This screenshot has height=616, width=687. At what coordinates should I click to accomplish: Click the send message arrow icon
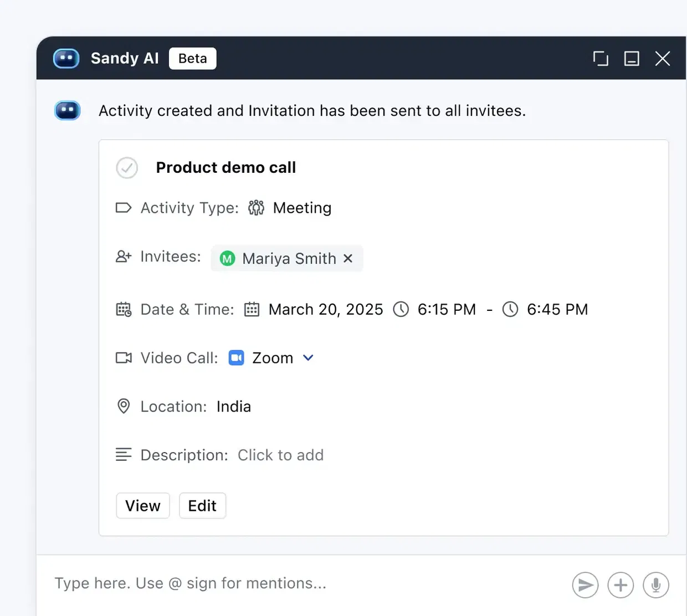585,585
